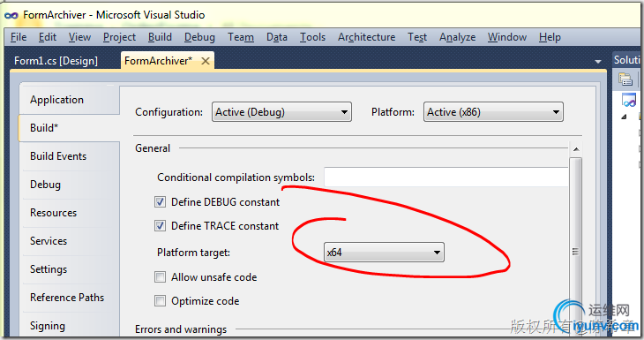This screenshot has height=340, width=644.
Task: Collapse the solution tree expander triangle
Action: [x=624, y=117]
